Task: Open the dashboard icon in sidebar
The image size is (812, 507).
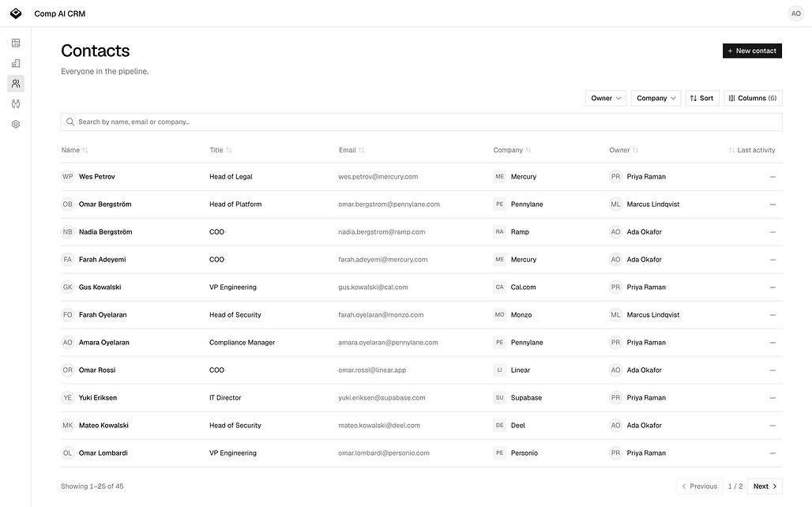Action: 16,43
